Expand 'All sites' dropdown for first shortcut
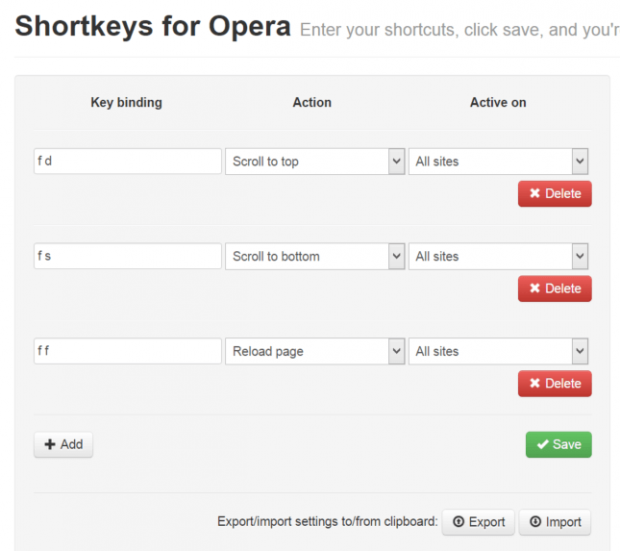The height and width of the screenshot is (551, 620). 498,162
